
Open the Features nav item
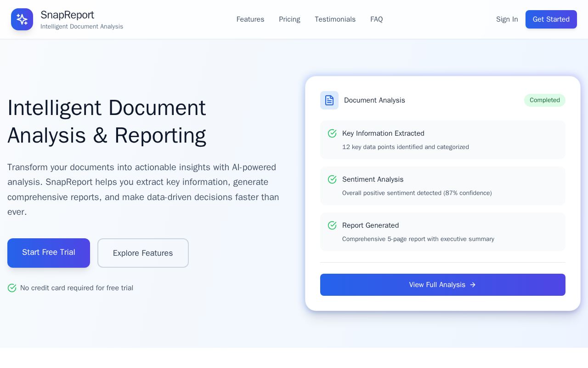[250, 19]
